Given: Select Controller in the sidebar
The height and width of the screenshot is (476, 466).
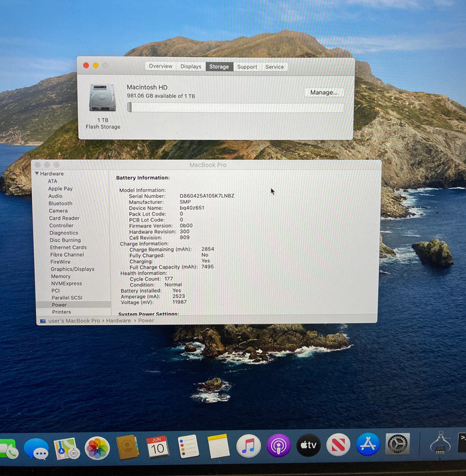Looking at the screenshot, I should (61, 225).
